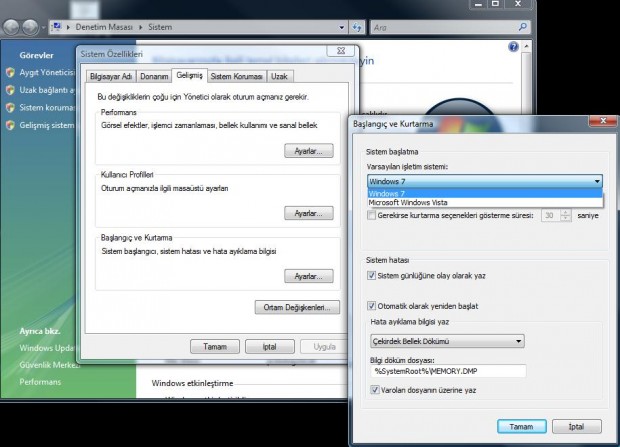Click the scroll up arrow in Sistem window
The image size is (620, 447).
526,46
